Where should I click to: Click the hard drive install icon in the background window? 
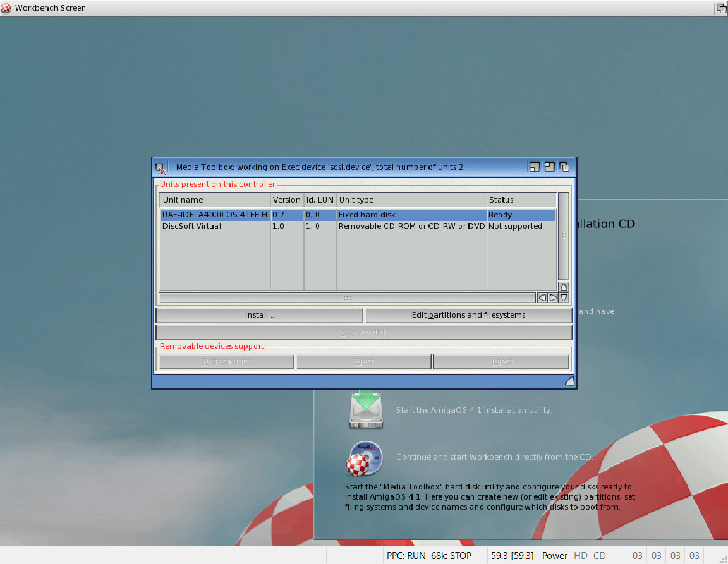pos(366,409)
